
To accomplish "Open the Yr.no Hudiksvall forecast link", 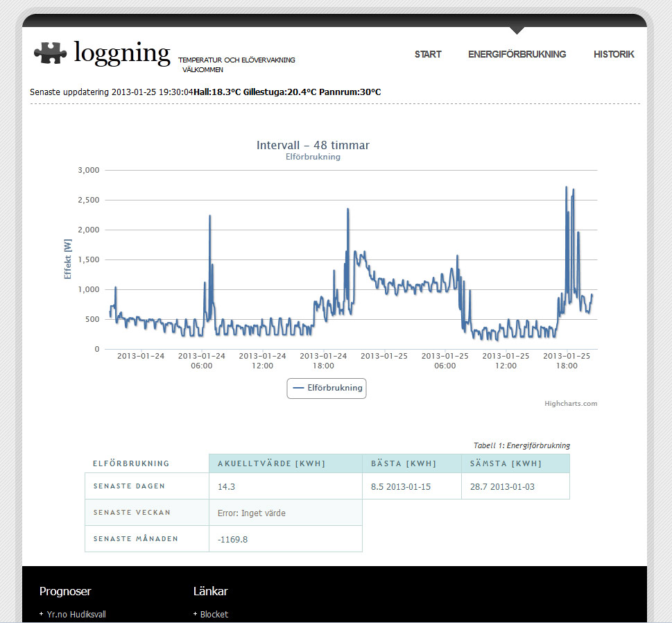I will 76,614.
